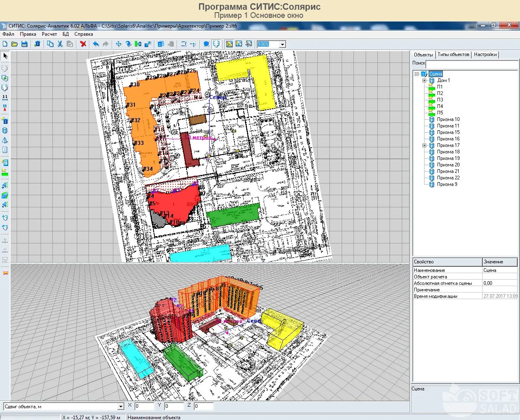Click the scissors cut icon

coord(60,44)
